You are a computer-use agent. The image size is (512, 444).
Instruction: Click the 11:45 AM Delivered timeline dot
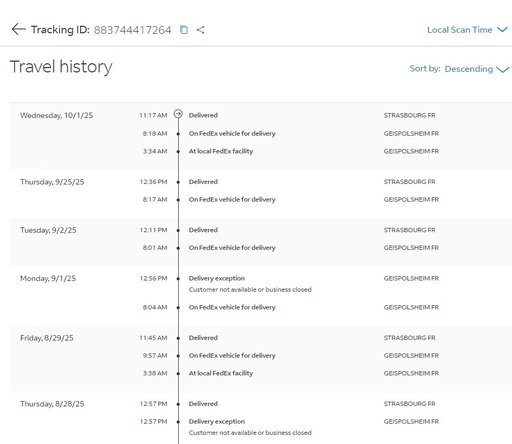178,338
